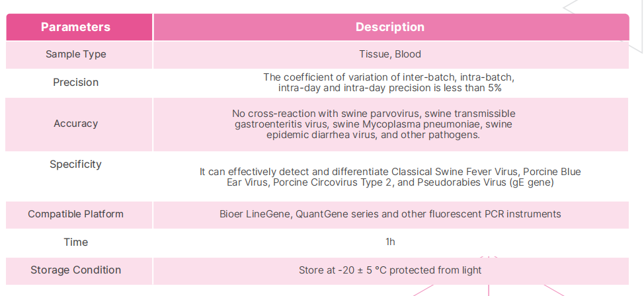
Task: Select the Specificity parameter label
Action: (x=75, y=165)
